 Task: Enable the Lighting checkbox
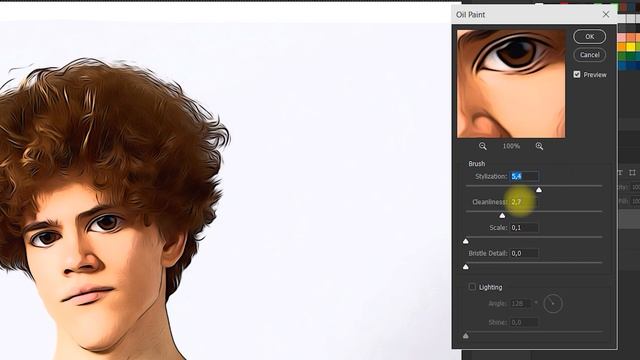tap(472, 287)
